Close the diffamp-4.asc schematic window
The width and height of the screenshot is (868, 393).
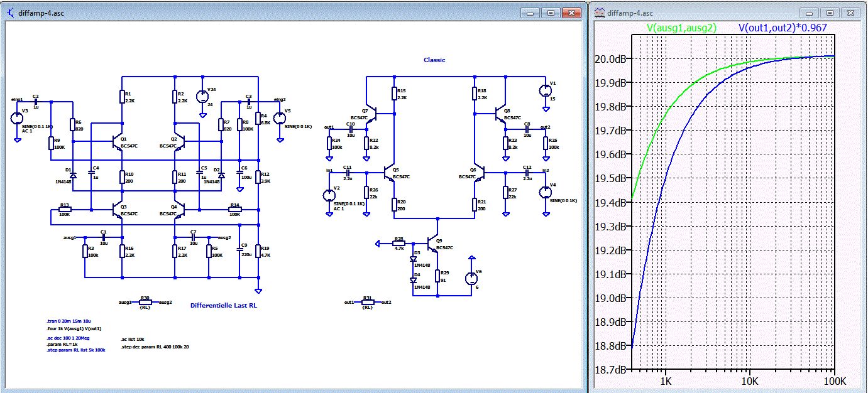[572, 13]
